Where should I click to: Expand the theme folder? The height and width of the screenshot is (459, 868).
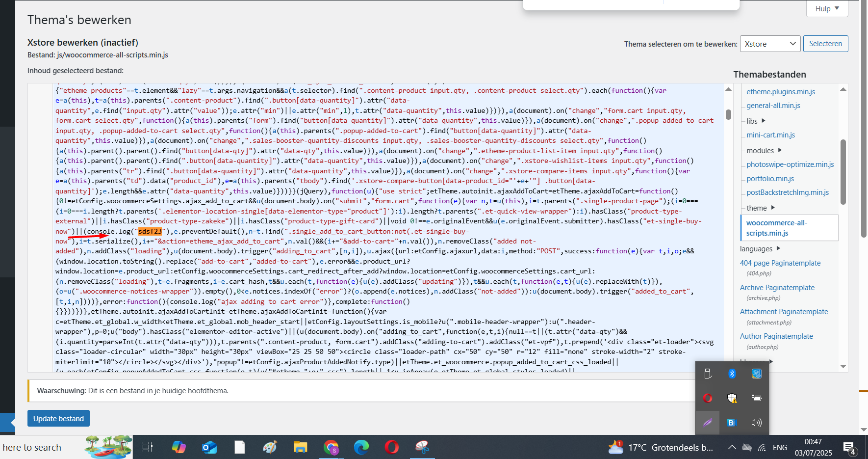click(x=761, y=208)
